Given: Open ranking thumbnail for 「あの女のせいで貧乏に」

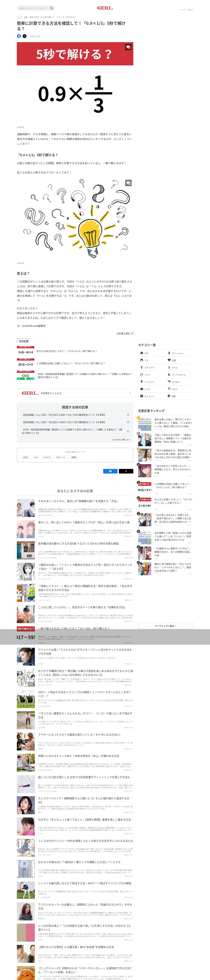Looking at the screenshot, I should (x=145, y=471).
